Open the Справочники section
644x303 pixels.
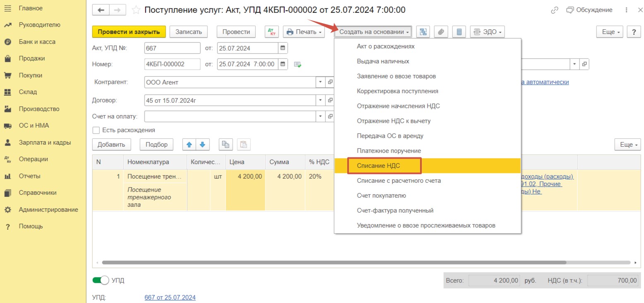(38, 193)
